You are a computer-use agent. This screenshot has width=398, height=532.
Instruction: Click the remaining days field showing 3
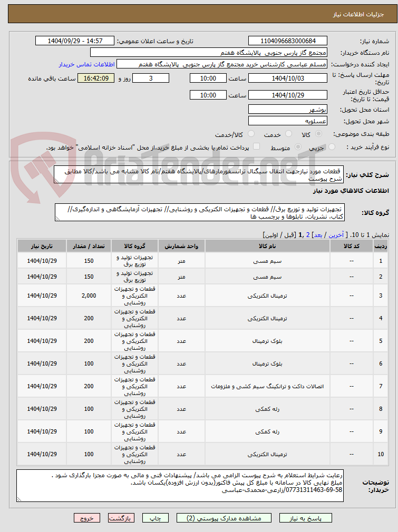click(151, 78)
